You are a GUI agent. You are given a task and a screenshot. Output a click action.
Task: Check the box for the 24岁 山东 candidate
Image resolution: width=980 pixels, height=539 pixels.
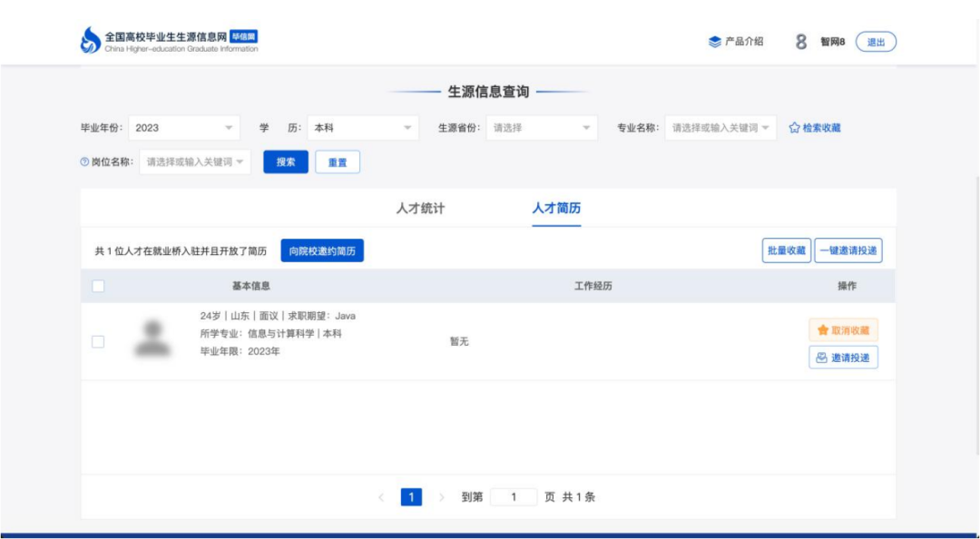pos(98,341)
